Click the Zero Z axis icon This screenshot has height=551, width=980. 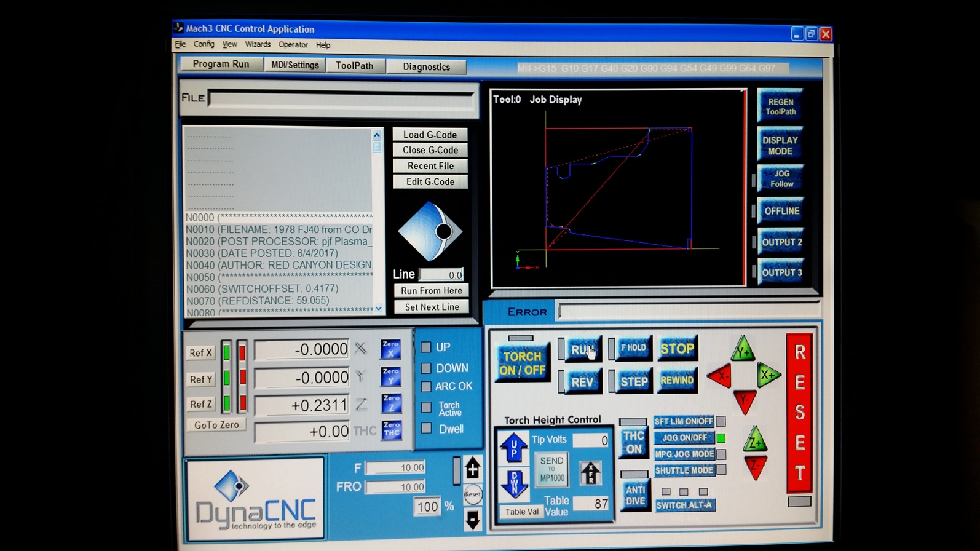click(391, 403)
